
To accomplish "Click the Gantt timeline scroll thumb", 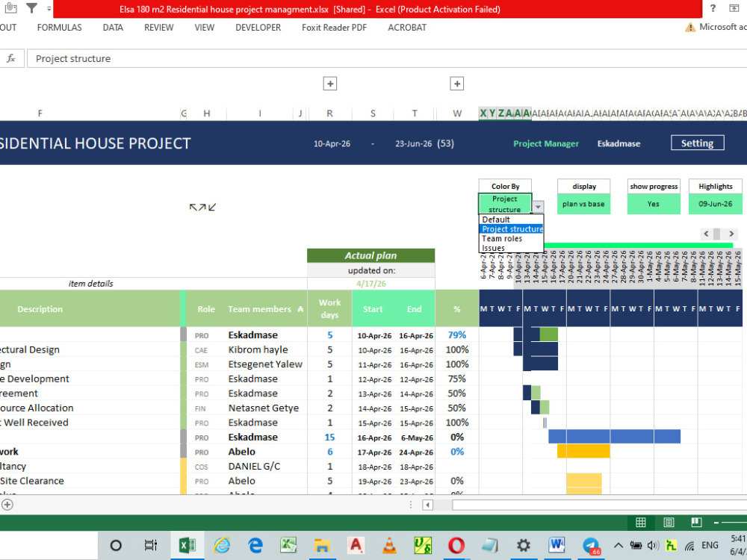I will point(716,234).
